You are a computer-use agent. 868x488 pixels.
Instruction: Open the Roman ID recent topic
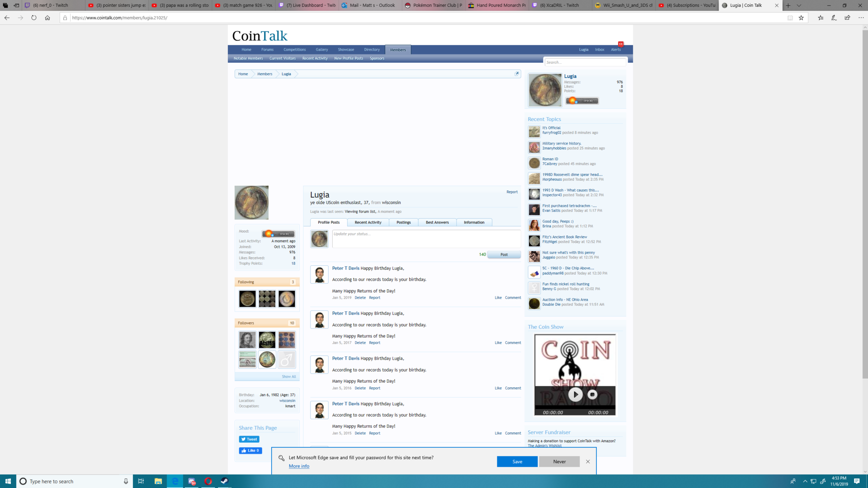(x=550, y=159)
